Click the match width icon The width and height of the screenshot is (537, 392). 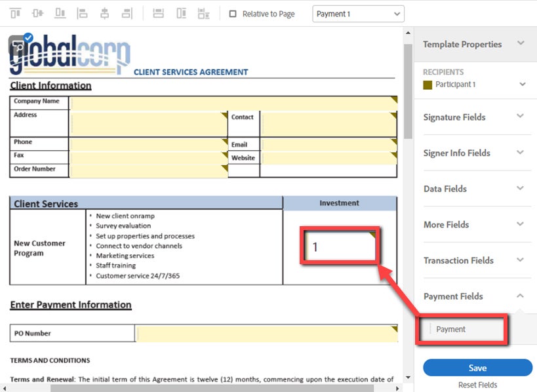pyautogui.click(x=158, y=14)
